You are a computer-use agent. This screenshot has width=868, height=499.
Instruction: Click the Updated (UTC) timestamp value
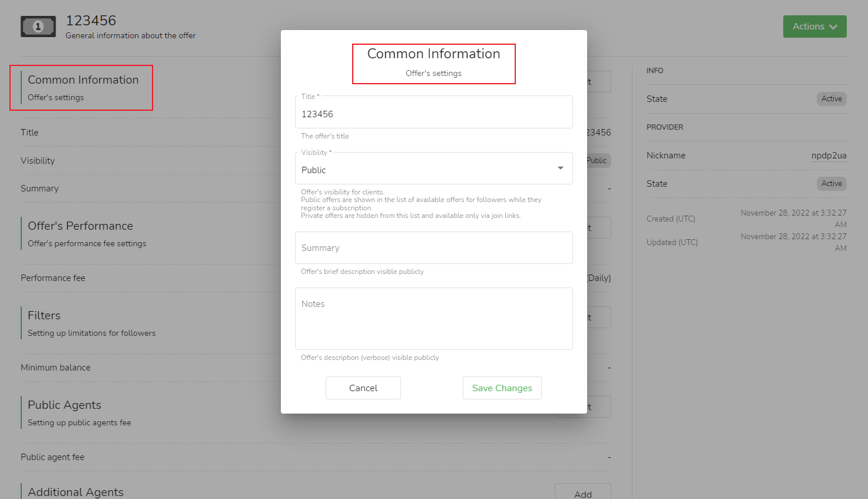tap(793, 242)
